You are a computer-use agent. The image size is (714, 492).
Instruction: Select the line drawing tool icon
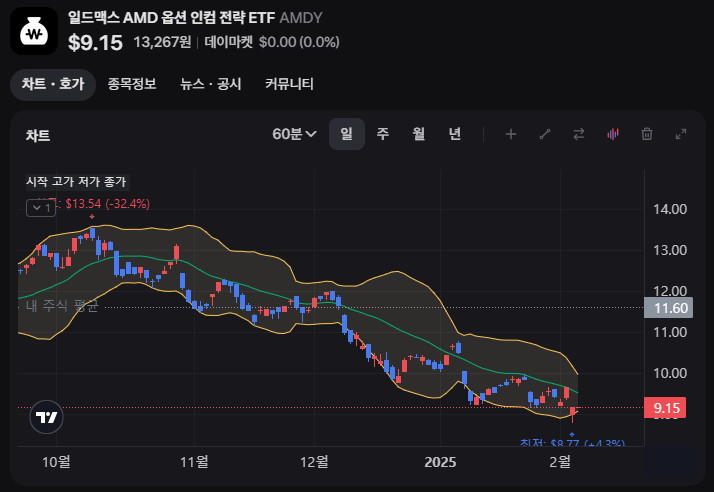pos(545,134)
